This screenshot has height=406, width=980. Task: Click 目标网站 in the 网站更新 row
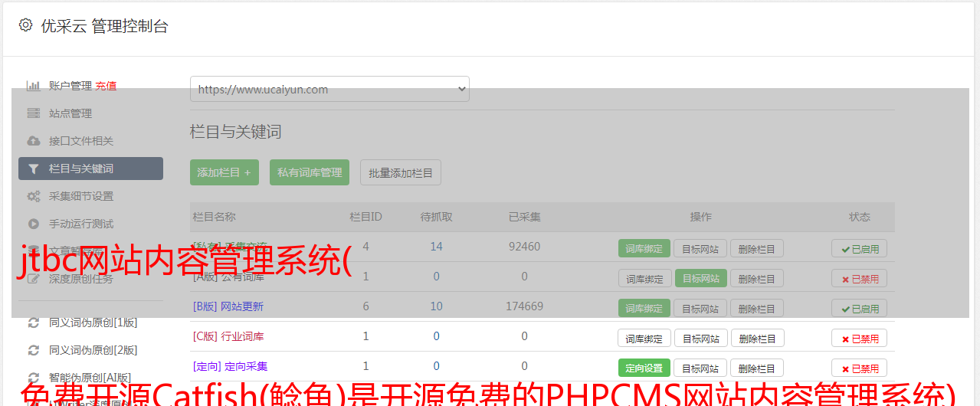pos(700,309)
